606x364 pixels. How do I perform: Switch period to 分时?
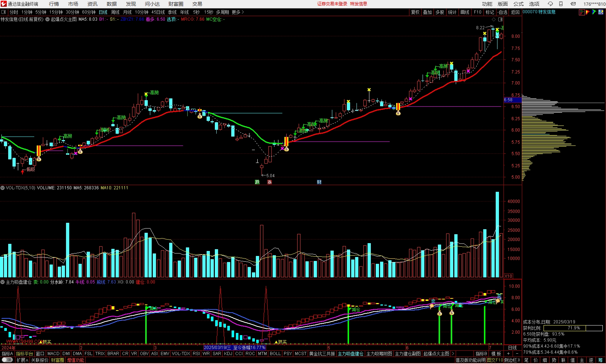14,12
